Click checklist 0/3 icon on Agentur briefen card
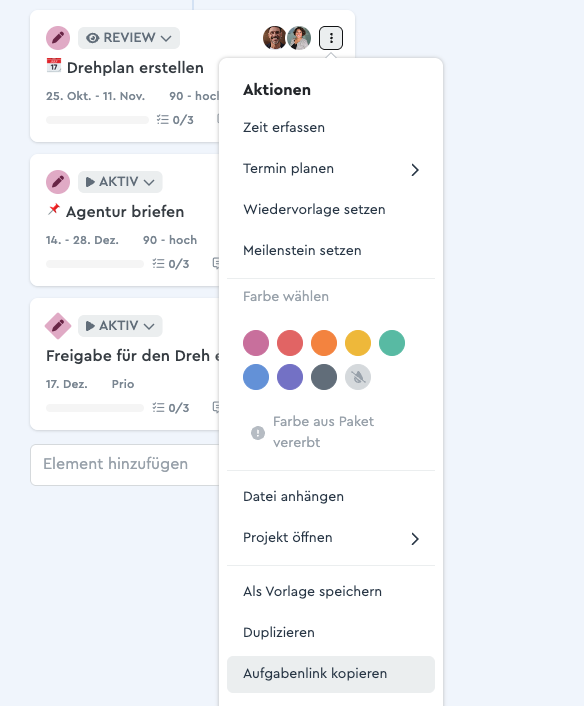The image size is (584, 706). coord(158,264)
